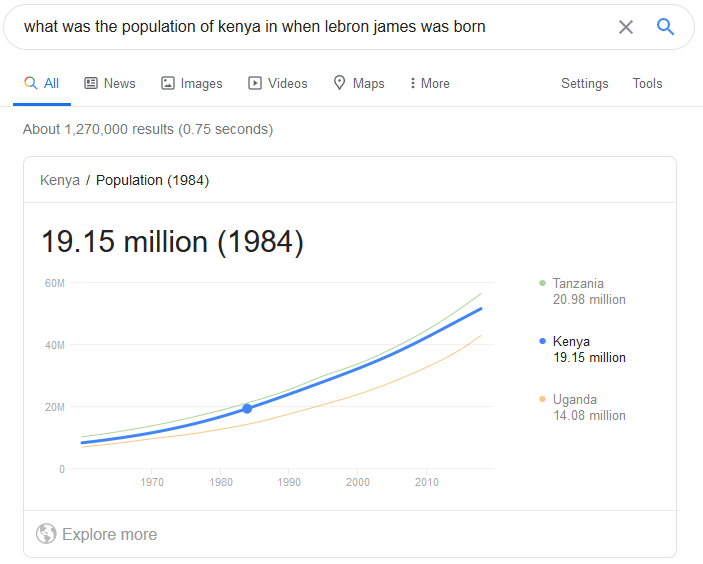Click the Kenya breadcrumb link
The width and height of the screenshot is (703, 564).
60,180
